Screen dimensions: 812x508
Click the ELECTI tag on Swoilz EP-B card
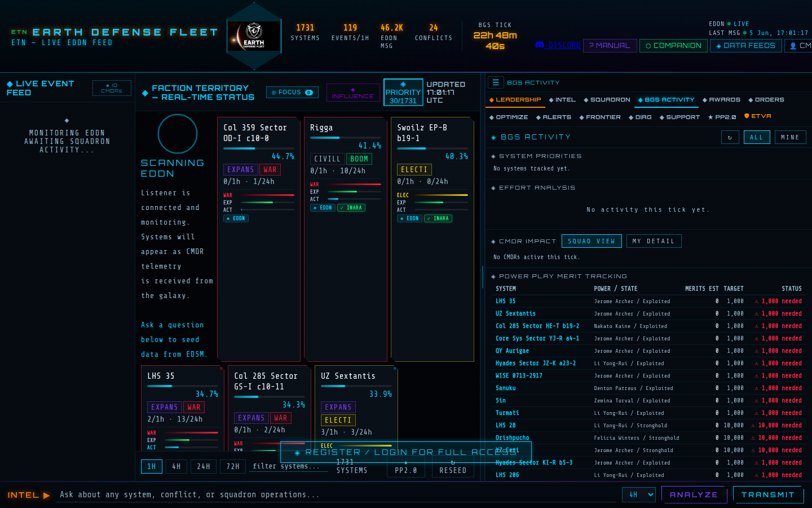(414, 170)
